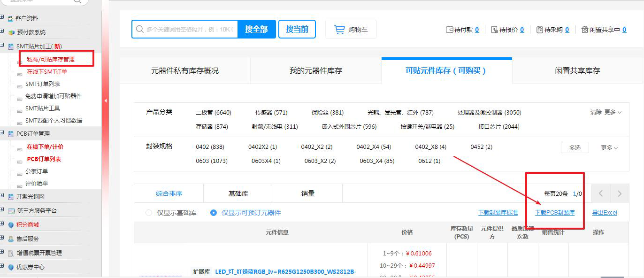
Task: Collapse the sidebar with red arrow handle
Action: pyautogui.click(x=106, y=100)
